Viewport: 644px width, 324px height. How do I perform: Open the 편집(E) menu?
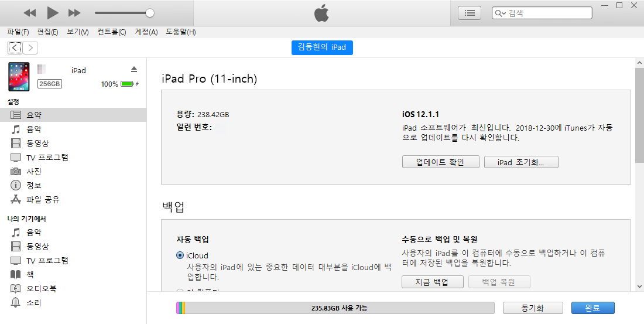pyautogui.click(x=47, y=32)
